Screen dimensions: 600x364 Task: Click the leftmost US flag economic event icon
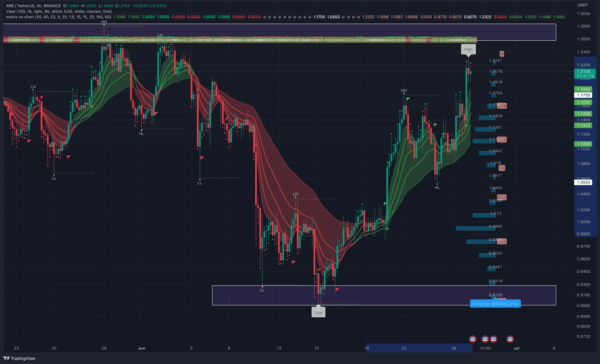pyautogui.click(x=473, y=339)
